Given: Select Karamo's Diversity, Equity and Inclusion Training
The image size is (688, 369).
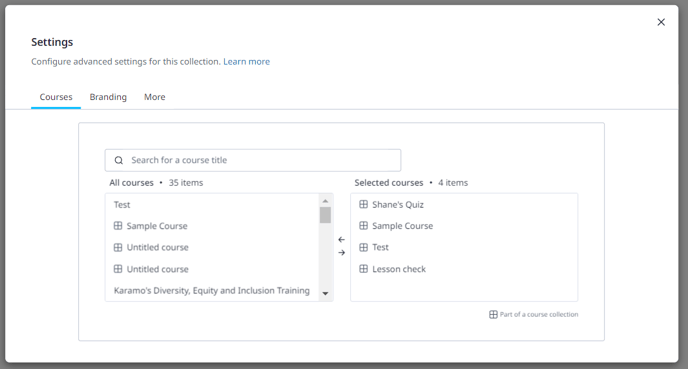Looking at the screenshot, I should [212, 290].
